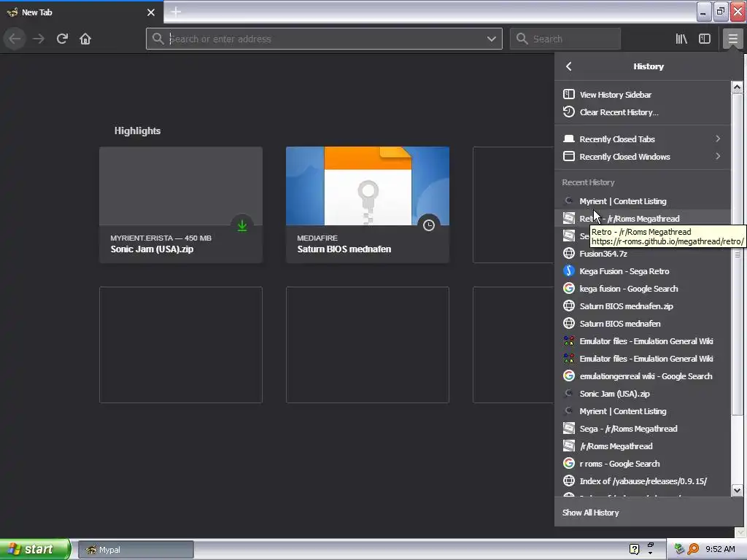
Task: Click the orange magnifier tray icon
Action: [x=693, y=549]
